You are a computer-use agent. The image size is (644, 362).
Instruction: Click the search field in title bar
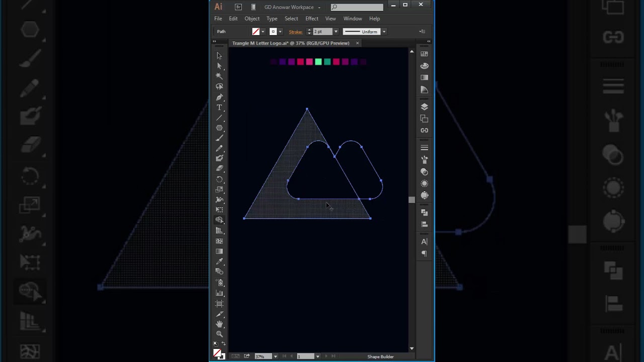click(x=357, y=7)
